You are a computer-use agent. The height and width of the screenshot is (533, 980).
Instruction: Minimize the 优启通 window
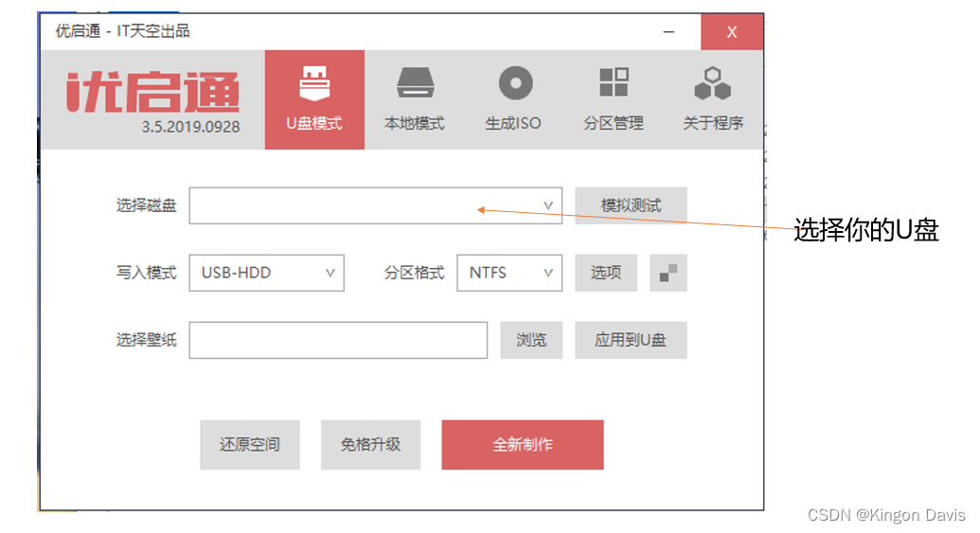668,32
